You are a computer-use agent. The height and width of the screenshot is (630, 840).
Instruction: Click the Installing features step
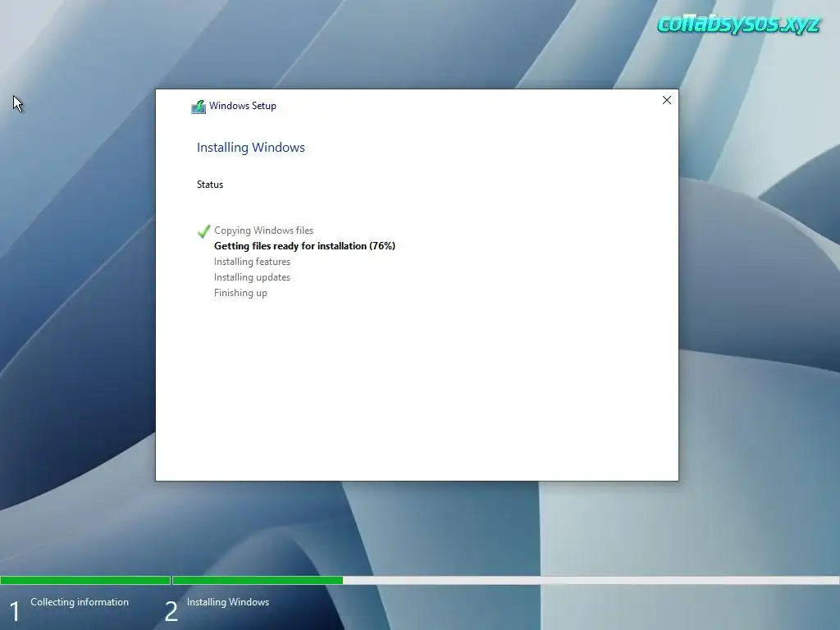pyautogui.click(x=252, y=262)
